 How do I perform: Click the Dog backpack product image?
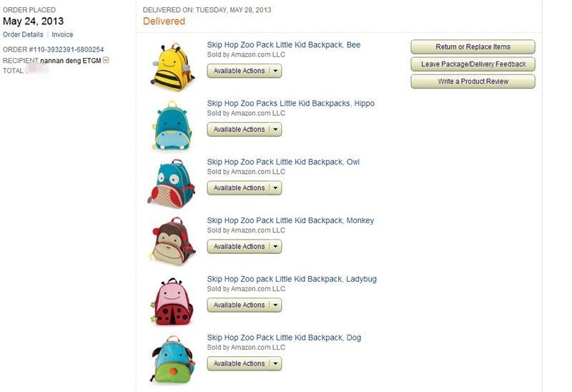click(x=172, y=360)
